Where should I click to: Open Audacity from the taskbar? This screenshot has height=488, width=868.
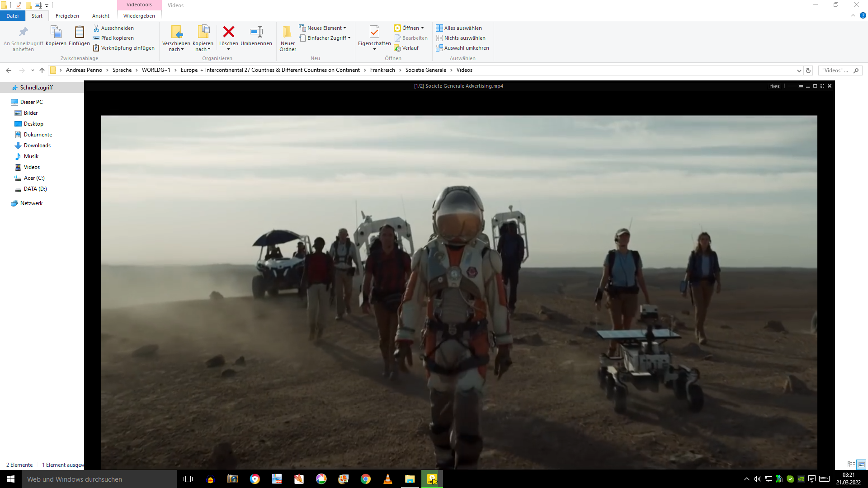point(210,479)
